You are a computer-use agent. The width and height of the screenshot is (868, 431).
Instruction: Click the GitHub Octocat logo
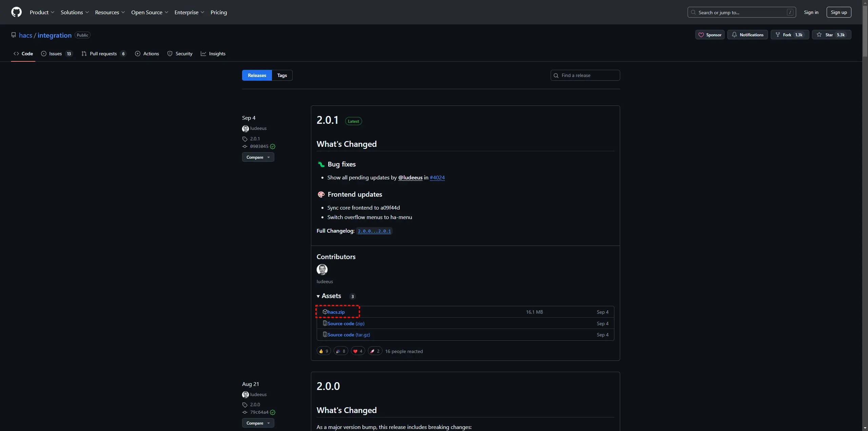coord(16,12)
